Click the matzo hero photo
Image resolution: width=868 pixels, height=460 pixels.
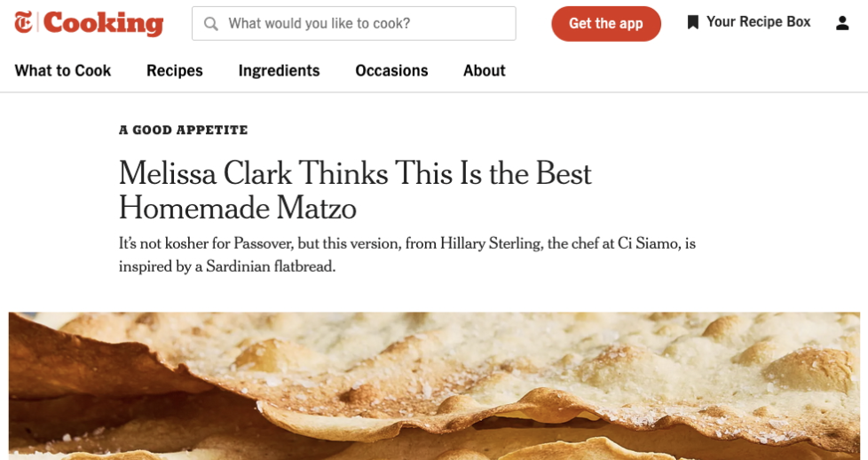[x=434, y=385]
